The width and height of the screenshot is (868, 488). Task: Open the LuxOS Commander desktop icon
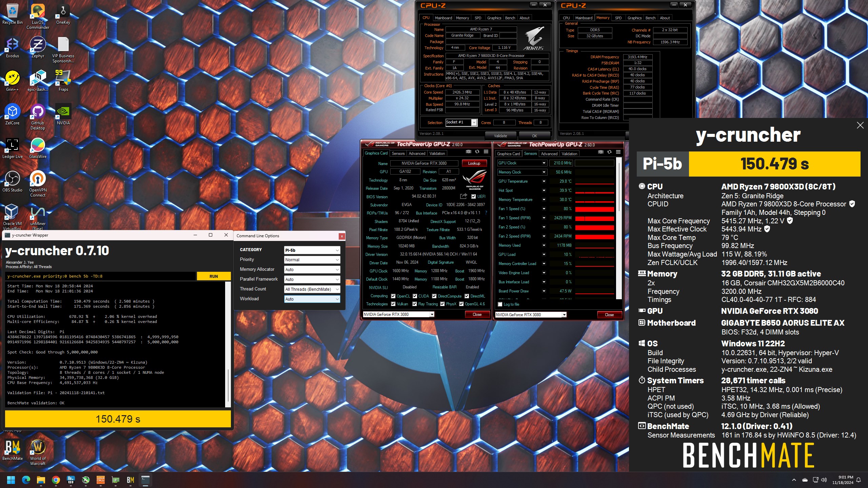(x=38, y=17)
